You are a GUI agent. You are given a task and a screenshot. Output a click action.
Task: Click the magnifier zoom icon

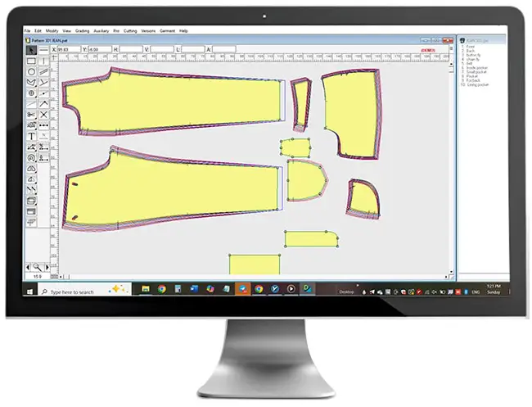38,268
